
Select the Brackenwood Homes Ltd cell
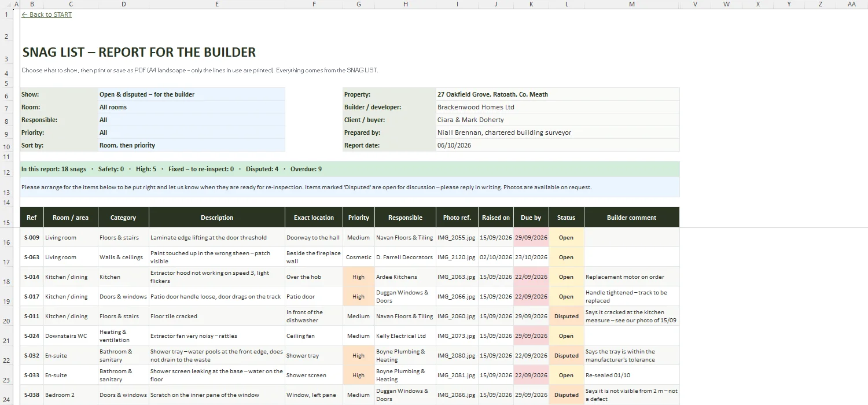coord(558,107)
